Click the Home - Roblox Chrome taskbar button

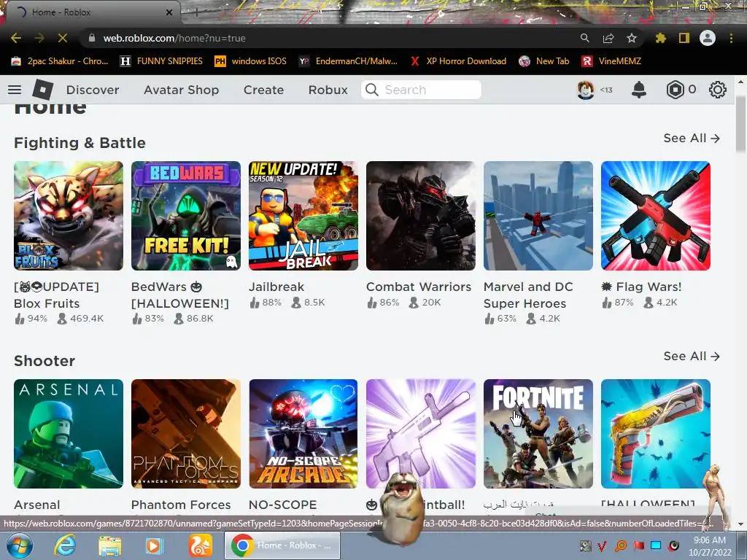282,545
